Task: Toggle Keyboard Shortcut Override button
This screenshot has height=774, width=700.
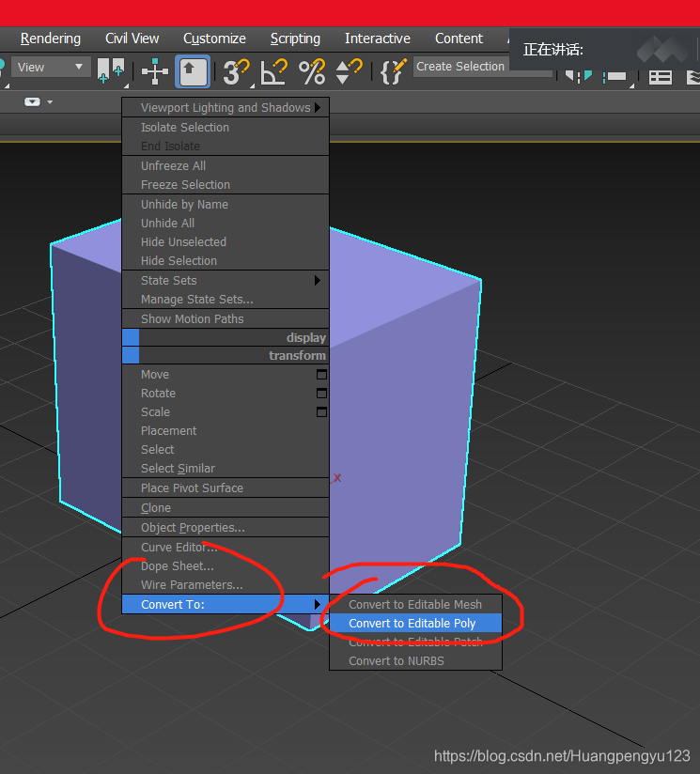Action: (x=193, y=71)
